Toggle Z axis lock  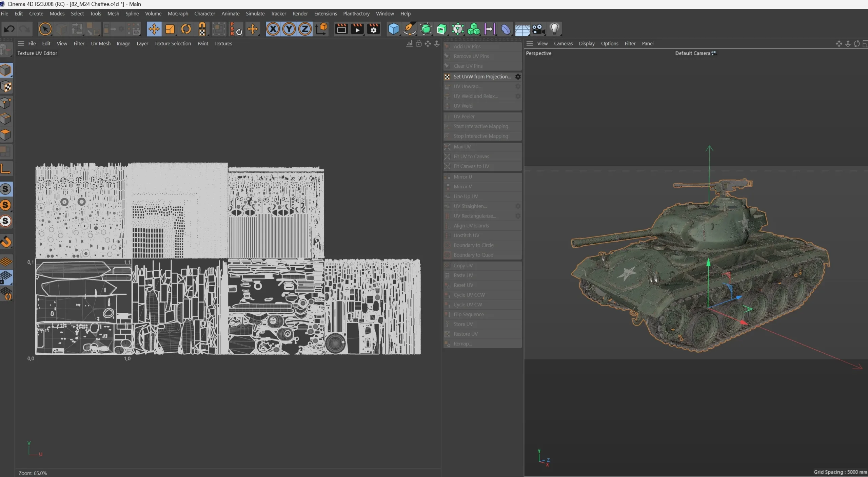[x=305, y=29]
